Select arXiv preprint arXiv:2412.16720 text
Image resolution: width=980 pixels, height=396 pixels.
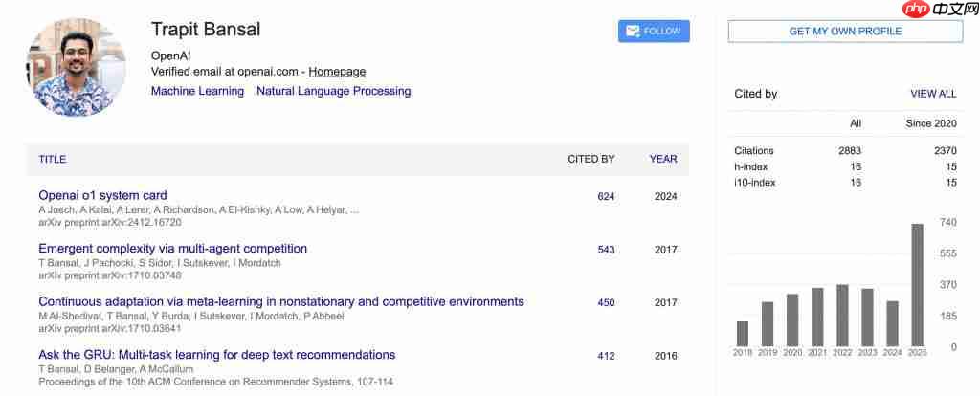tap(110, 222)
